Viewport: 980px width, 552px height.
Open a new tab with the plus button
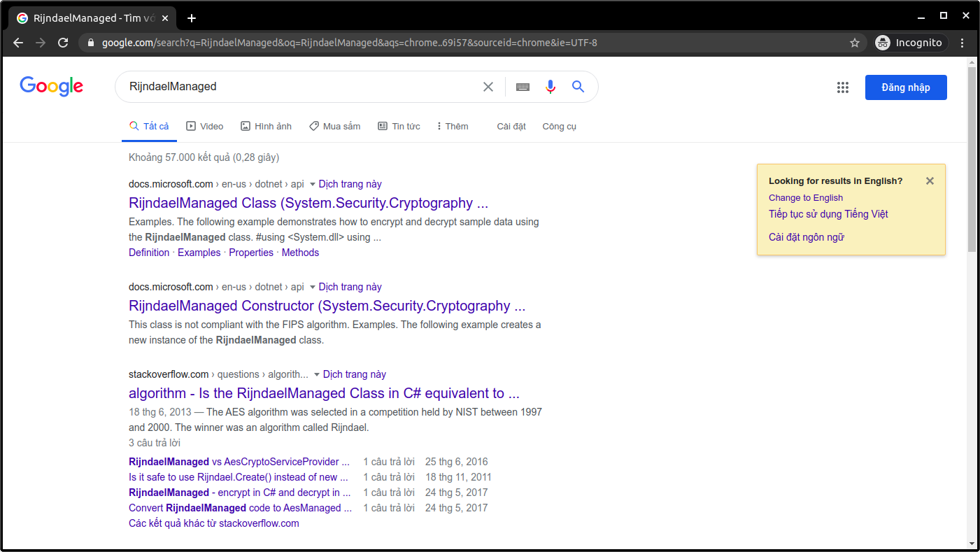pyautogui.click(x=192, y=18)
